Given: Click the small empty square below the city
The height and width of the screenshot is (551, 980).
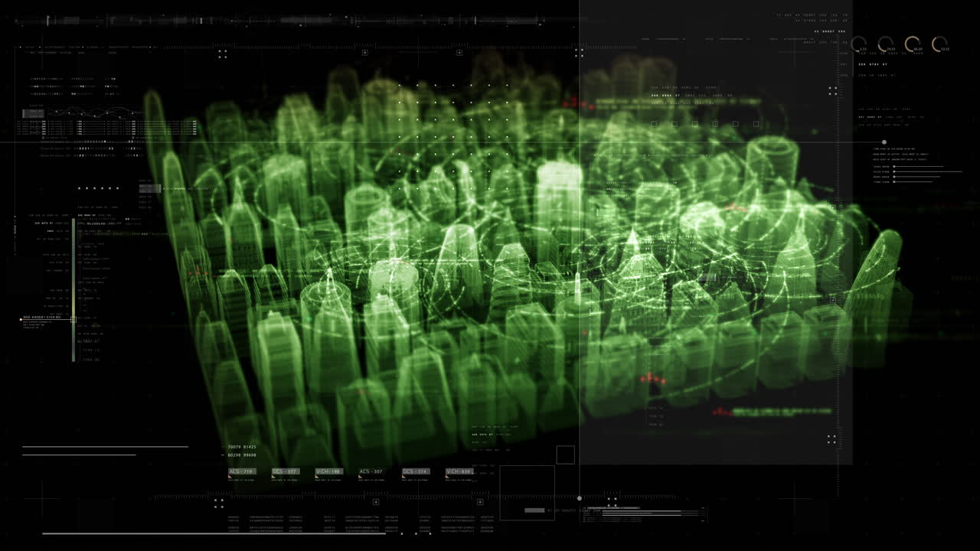Looking at the screenshot, I should (565, 455).
